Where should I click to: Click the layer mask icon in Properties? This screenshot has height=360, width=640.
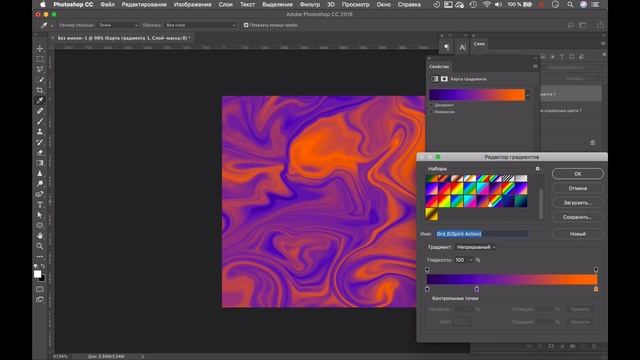[444, 79]
